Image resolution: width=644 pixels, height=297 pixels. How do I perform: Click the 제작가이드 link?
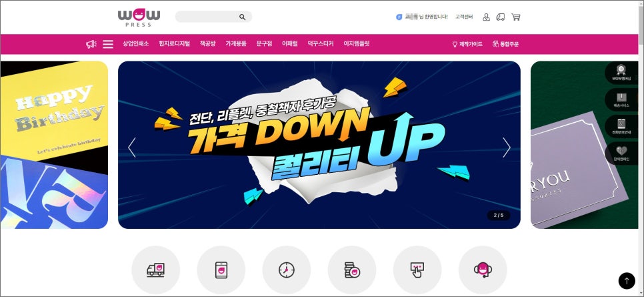pos(467,44)
